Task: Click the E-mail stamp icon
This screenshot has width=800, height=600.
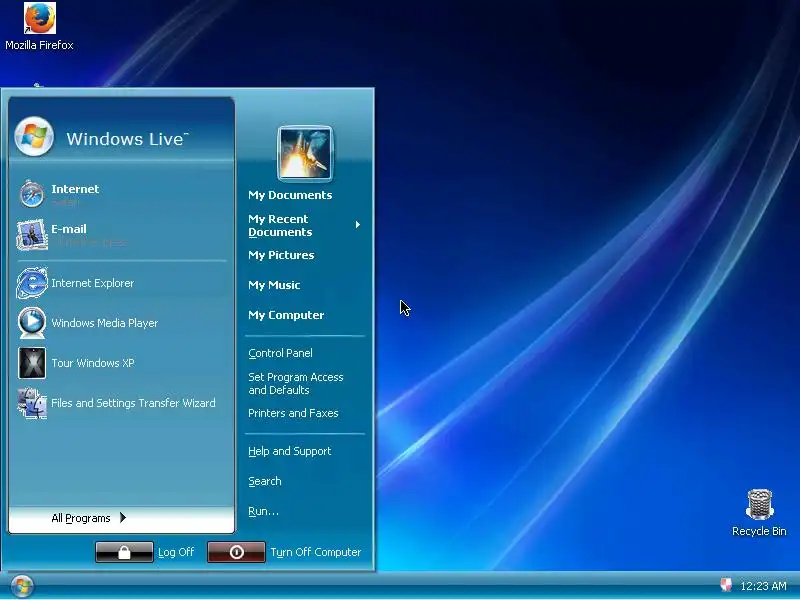Action: coord(32,235)
